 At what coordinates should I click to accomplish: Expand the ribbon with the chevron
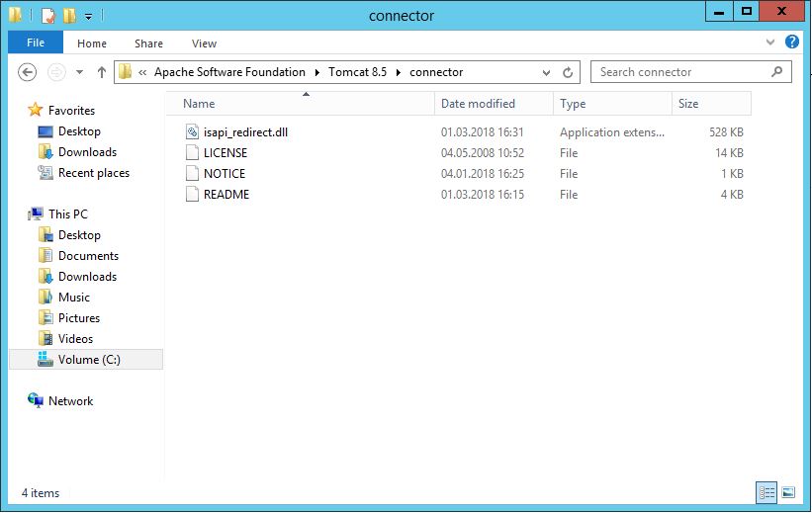click(772, 43)
